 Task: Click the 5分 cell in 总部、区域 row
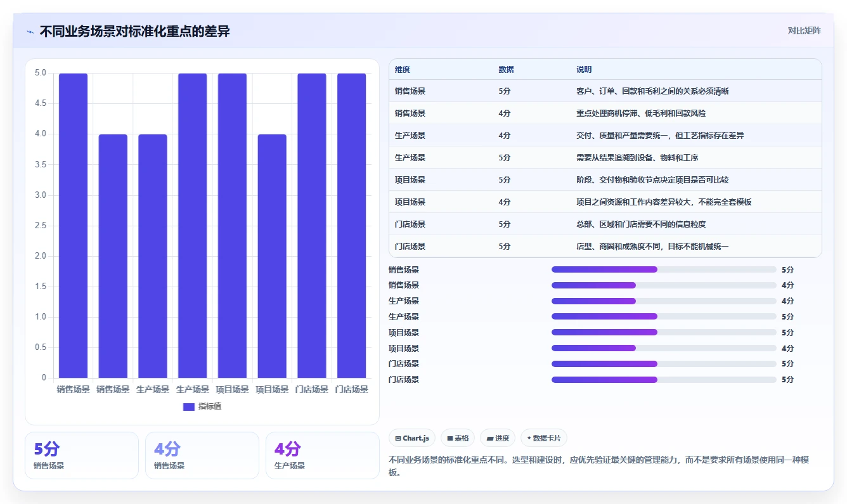click(505, 224)
